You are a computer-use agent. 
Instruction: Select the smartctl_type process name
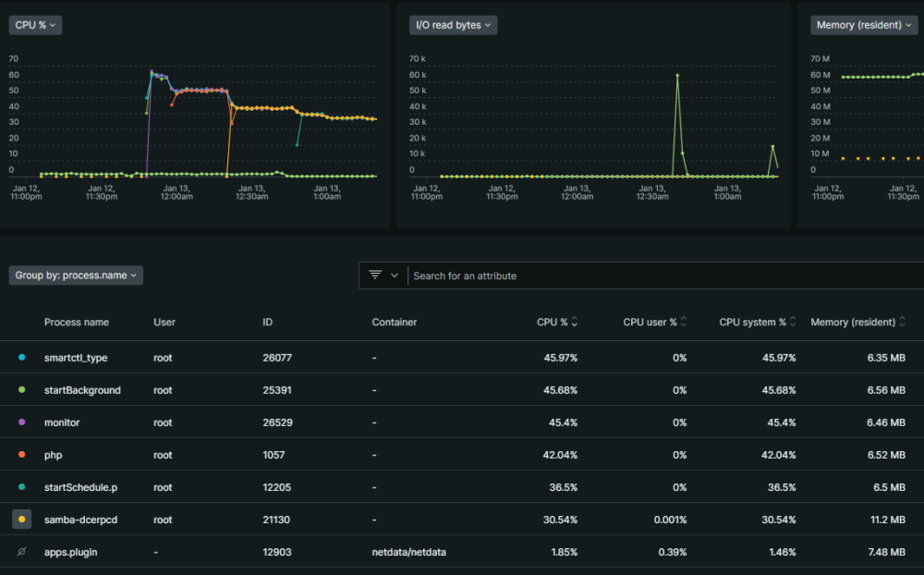coord(76,358)
